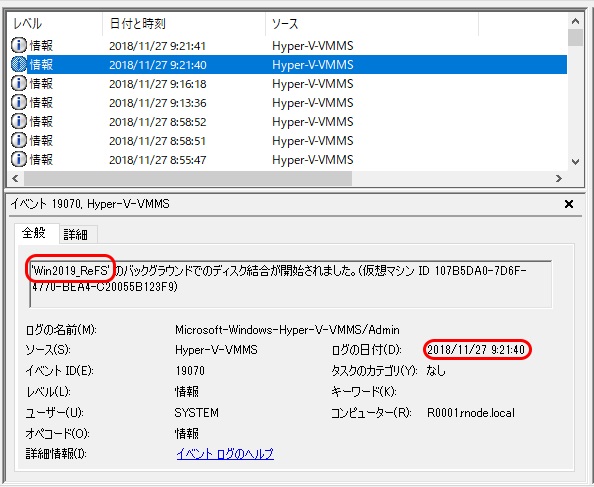Select the event dated 2018/11/27 8:58:51
The height and width of the screenshot is (487, 594).
(288, 140)
